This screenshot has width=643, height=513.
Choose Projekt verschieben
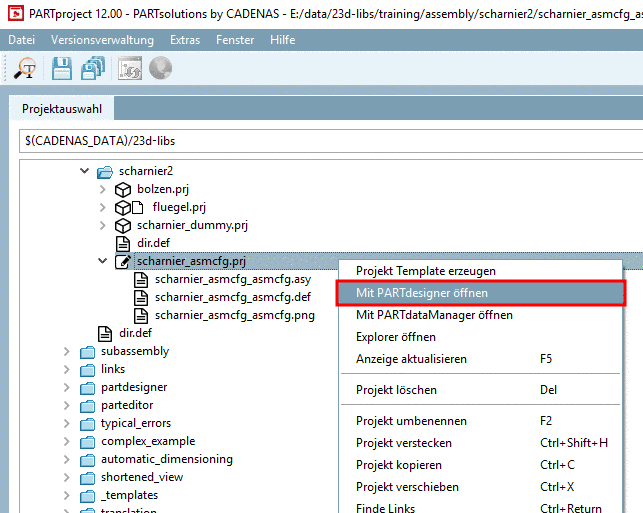(481, 487)
